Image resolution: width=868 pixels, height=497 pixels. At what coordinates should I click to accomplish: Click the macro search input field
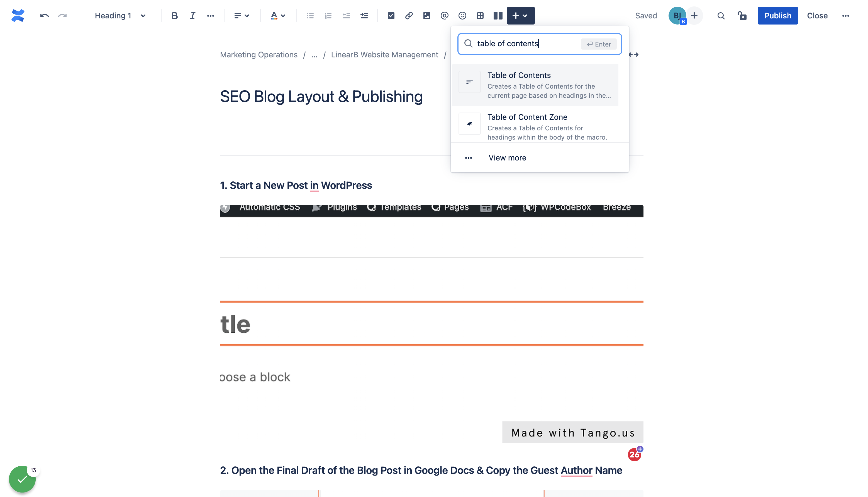(x=539, y=44)
